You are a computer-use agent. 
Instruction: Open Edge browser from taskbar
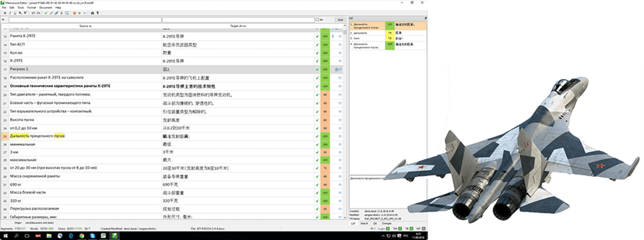(x=71, y=235)
